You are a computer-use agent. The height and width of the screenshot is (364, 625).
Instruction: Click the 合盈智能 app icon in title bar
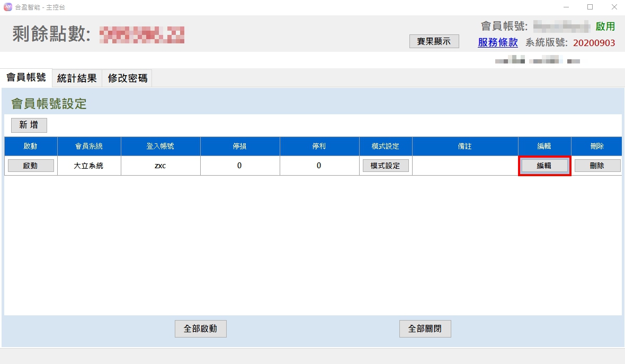7,7
